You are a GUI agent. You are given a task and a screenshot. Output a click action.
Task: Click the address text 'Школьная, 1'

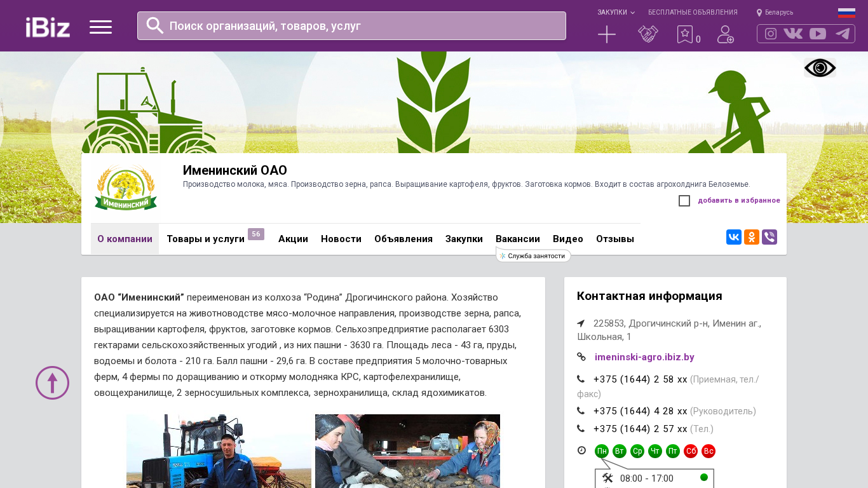click(x=604, y=337)
